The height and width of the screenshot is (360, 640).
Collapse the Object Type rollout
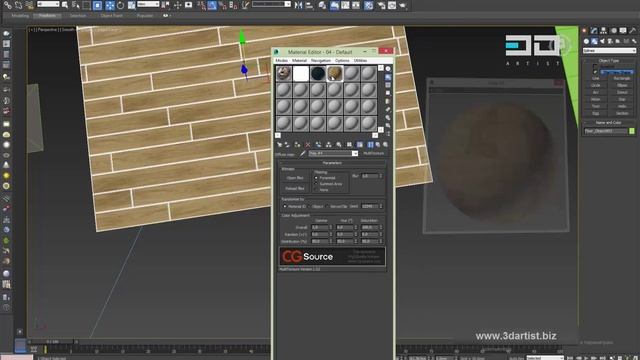[609, 60]
